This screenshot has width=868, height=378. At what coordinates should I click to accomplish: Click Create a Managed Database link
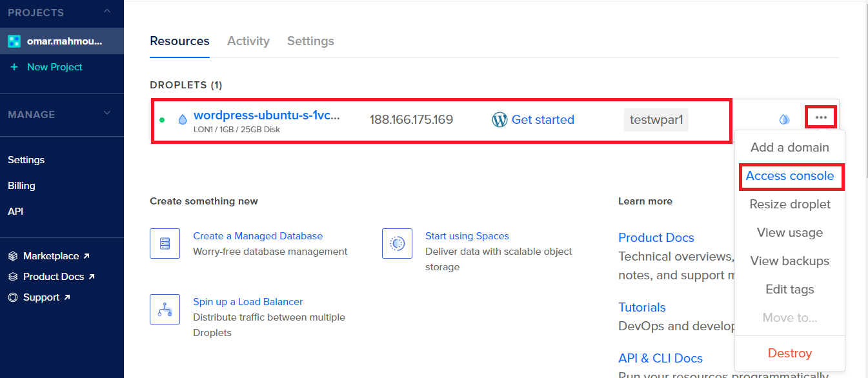click(257, 236)
